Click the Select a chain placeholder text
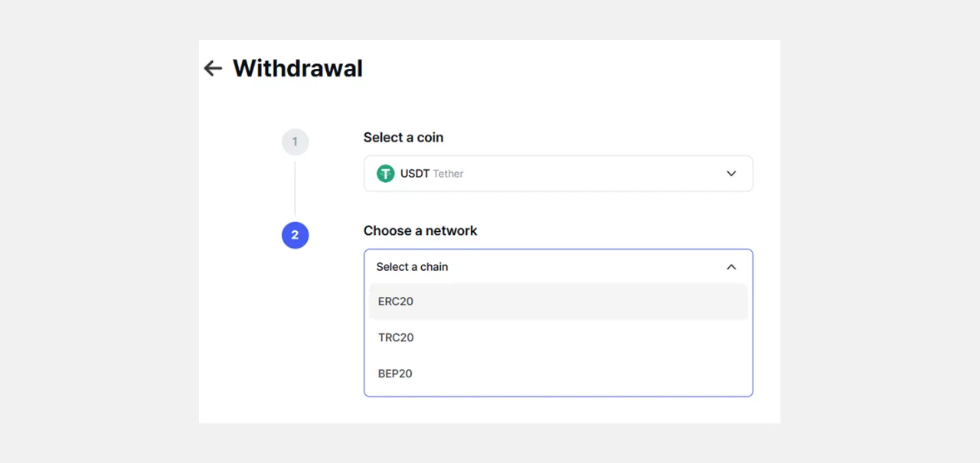 (412, 267)
